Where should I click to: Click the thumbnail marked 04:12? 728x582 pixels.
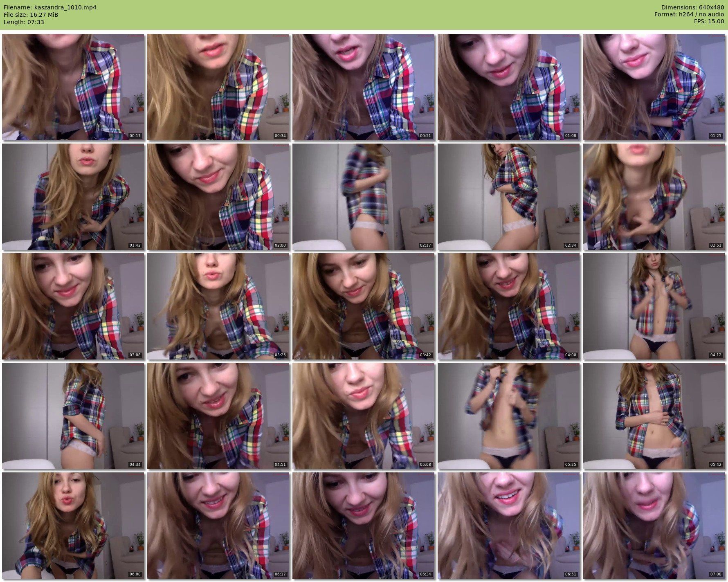click(x=654, y=306)
